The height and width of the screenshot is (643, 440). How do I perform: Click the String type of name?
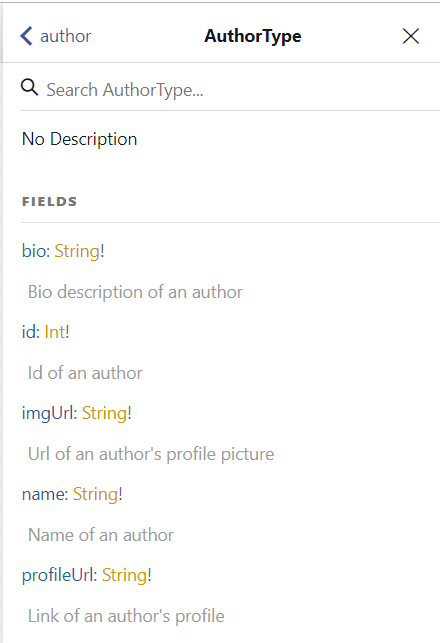click(x=95, y=495)
